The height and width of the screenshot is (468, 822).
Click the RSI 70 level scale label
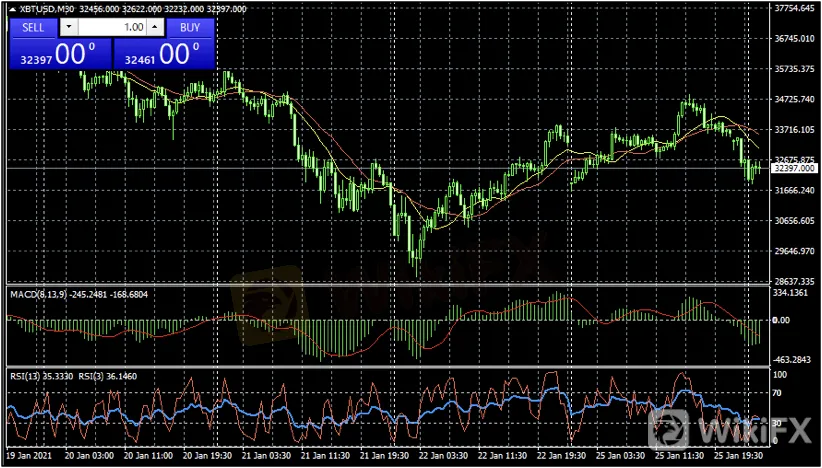point(780,395)
